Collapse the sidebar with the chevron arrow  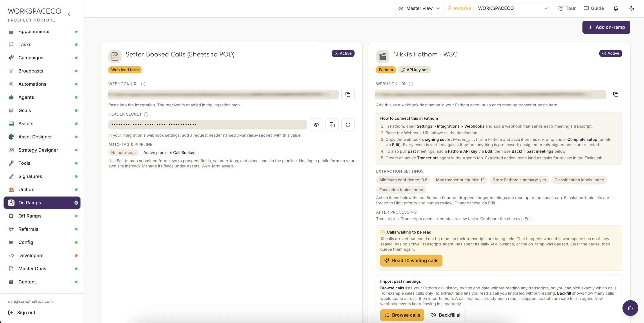pyautogui.click(x=69, y=14)
